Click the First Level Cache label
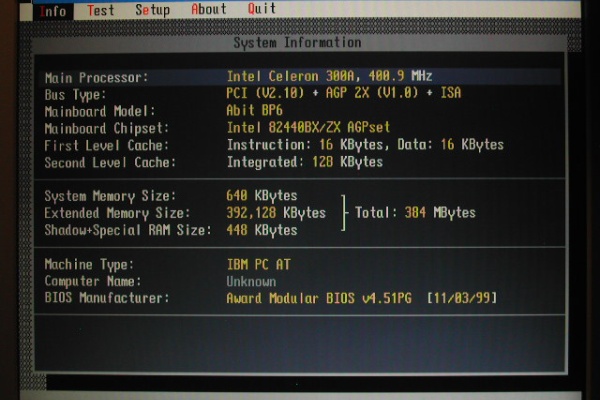The height and width of the screenshot is (400, 600). 106,145
